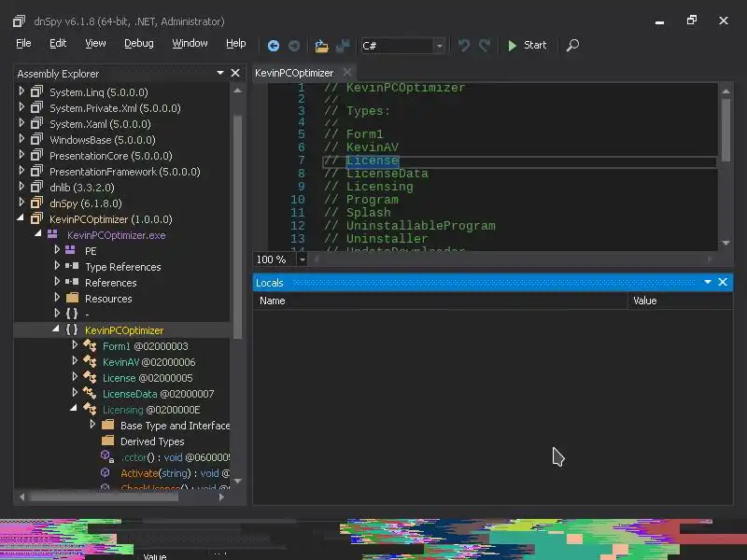Viewport: 747px width, 560px height.
Task: Expand the System.Linq assembly node
Action: 21,91
